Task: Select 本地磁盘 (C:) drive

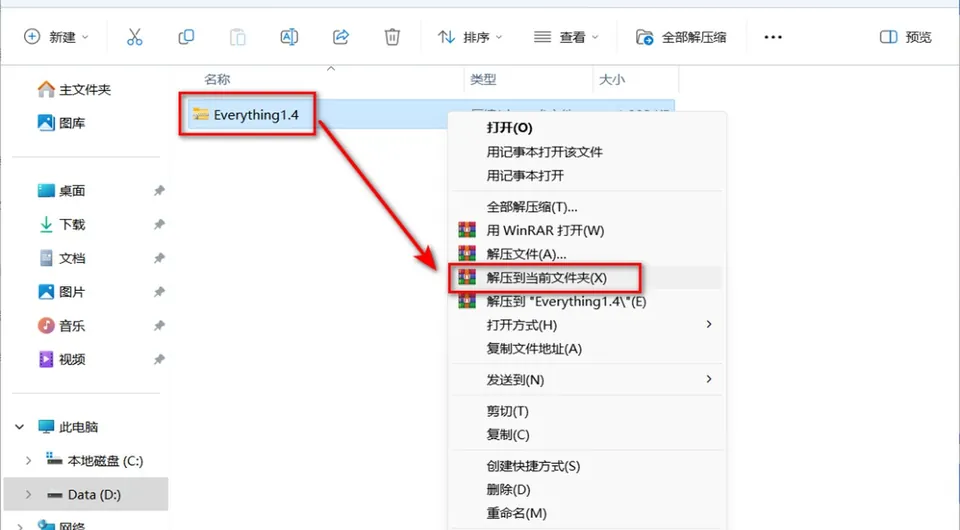Action: (x=95, y=461)
